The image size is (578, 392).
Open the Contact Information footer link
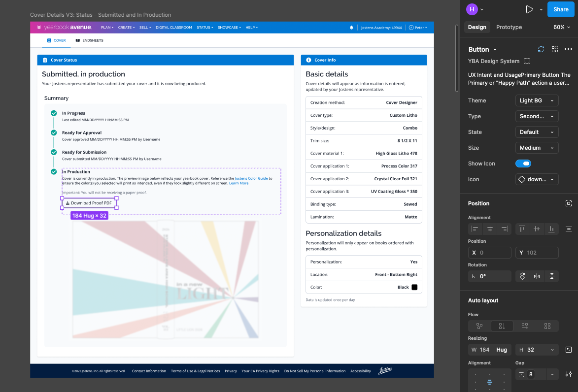coord(149,371)
